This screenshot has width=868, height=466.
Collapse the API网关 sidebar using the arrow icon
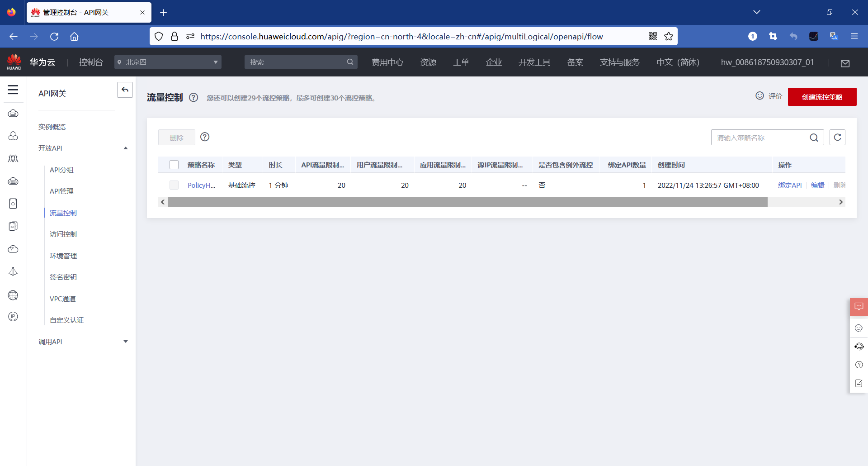point(125,90)
